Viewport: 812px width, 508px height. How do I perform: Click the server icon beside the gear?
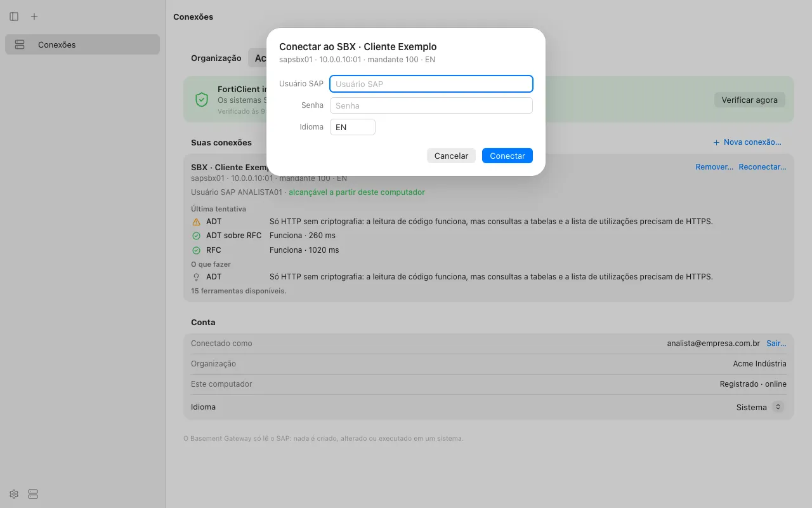[33, 494]
